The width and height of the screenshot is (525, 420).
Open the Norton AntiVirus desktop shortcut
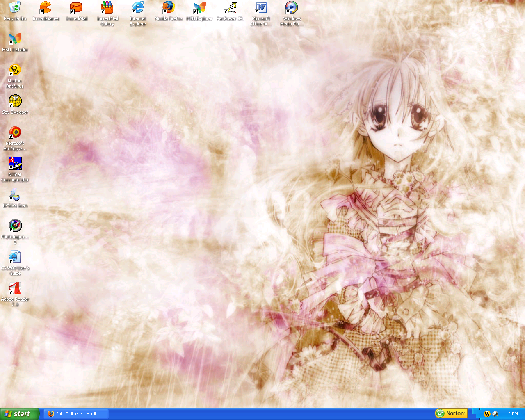15,76
